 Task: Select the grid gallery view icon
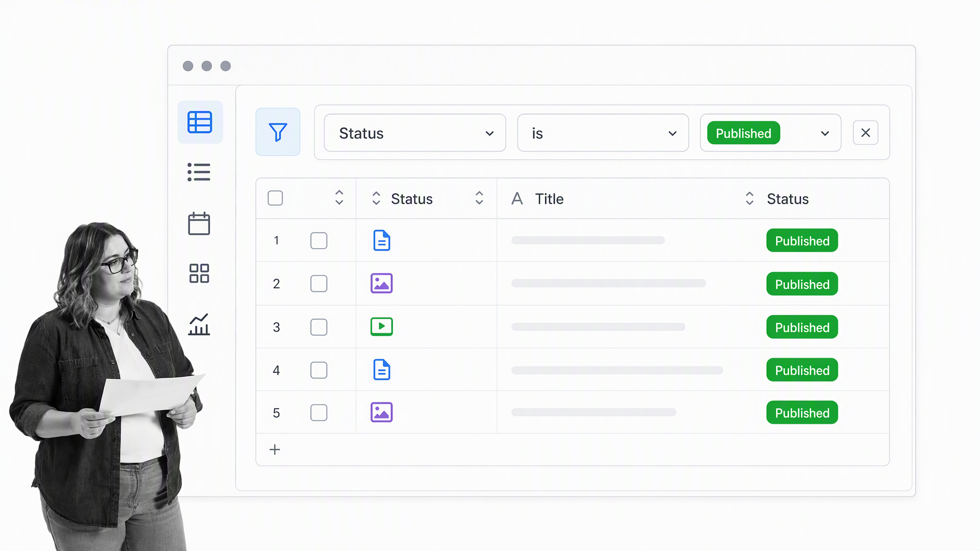tap(199, 273)
